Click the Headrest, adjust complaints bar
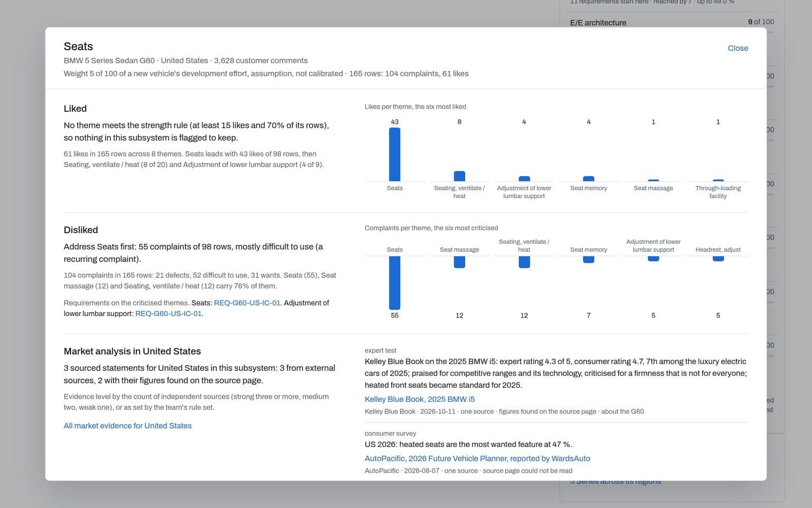The width and height of the screenshot is (812, 508). click(718, 259)
